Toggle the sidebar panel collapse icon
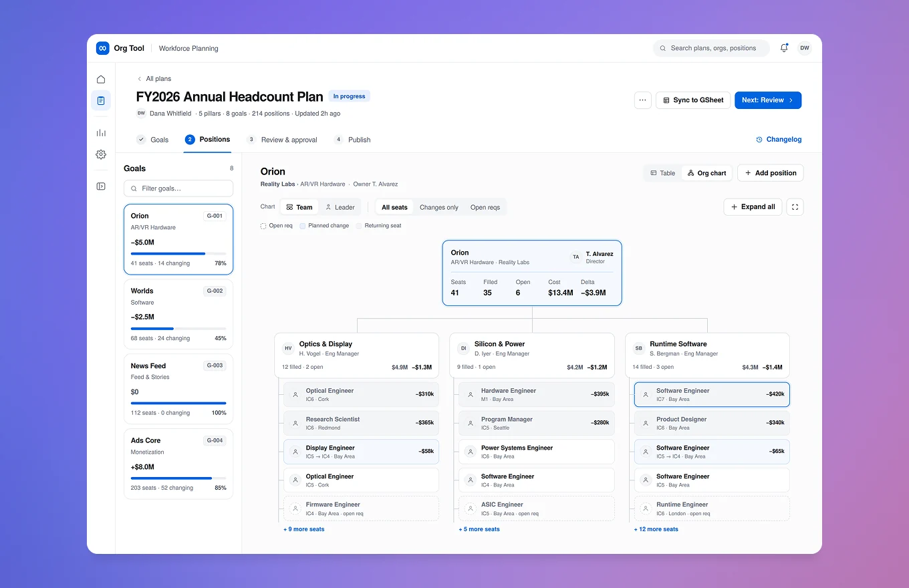Screen dimensions: 909x588 click(101, 186)
